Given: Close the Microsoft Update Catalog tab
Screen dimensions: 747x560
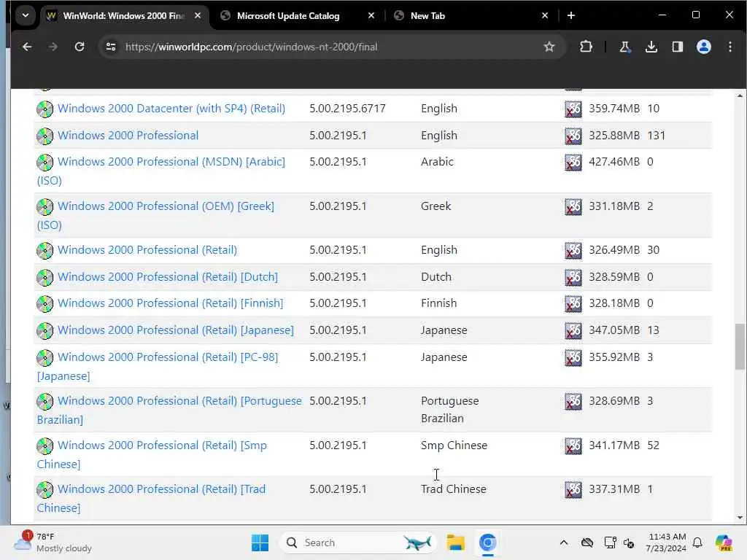Looking at the screenshot, I should coord(371,16).
